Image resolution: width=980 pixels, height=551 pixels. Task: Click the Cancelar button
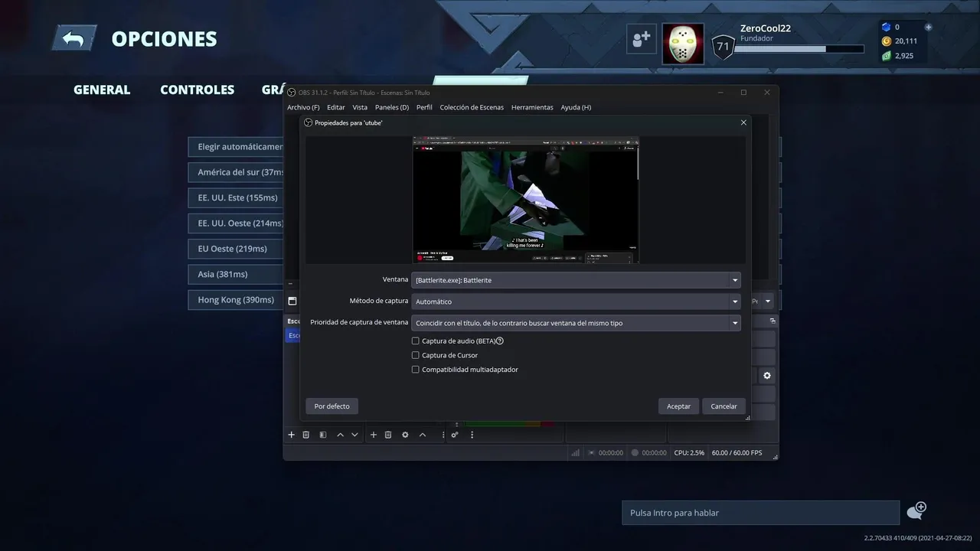pos(724,406)
